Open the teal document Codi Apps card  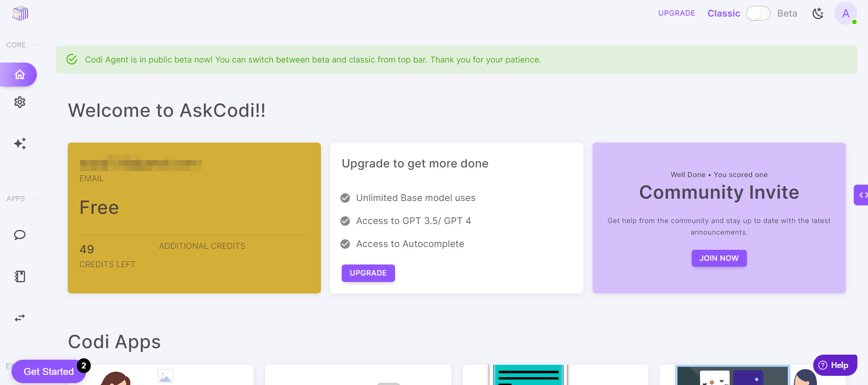[x=555, y=375]
